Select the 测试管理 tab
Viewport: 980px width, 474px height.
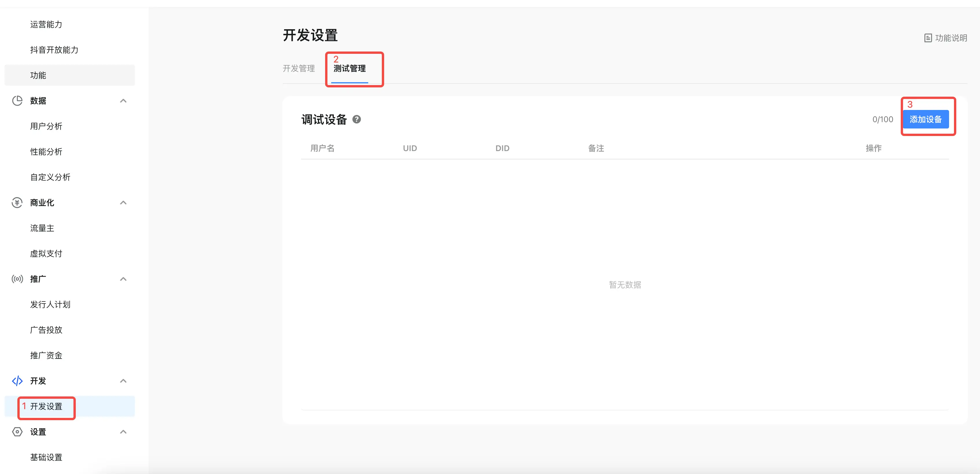point(350,69)
